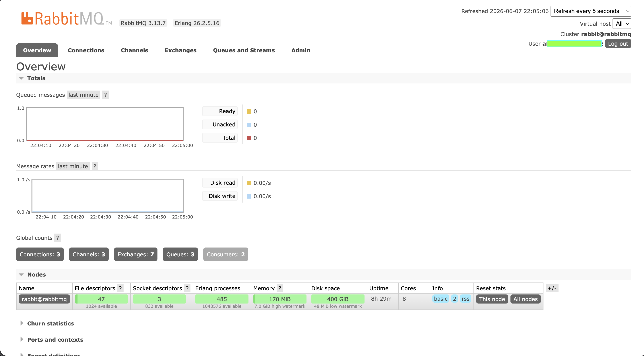This screenshot has width=644, height=356.
Task: Switch to the Connections tab
Action: coord(86,50)
